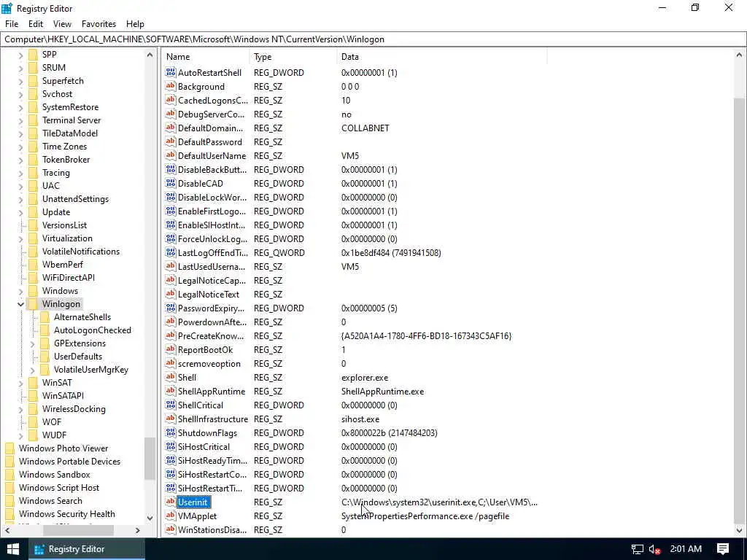Click the WinStationsDisa... string value icon
This screenshot has width=747, height=560.
171,529
